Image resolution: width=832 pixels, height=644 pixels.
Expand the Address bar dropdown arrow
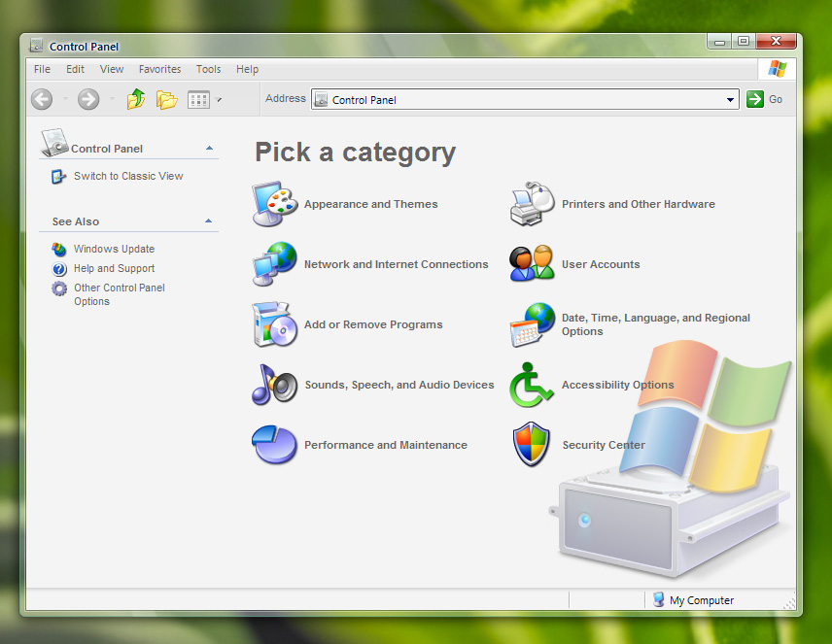pos(731,100)
